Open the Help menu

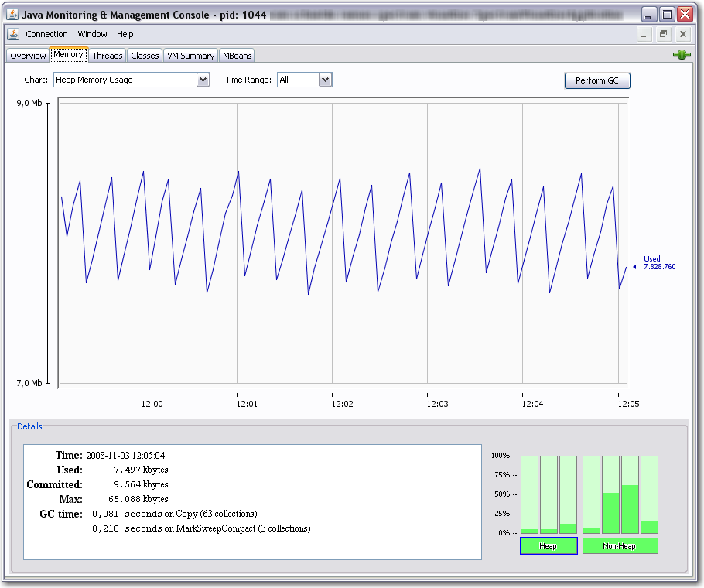[x=125, y=34]
